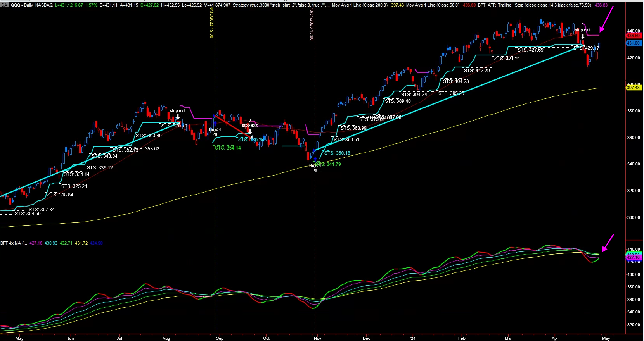Click the stop exit arrow near September end

[250, 132]
